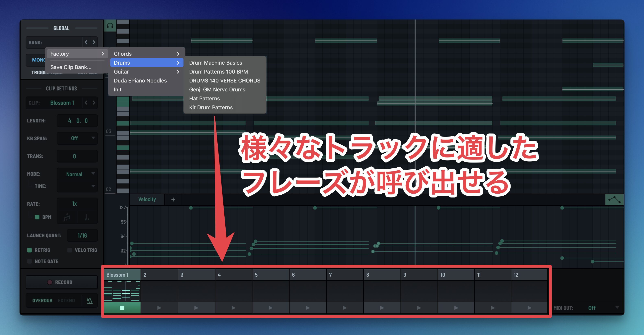Screen dimensions: 644x335
Task: Launch clip slot 4
Action: click(x=234, y=308)
